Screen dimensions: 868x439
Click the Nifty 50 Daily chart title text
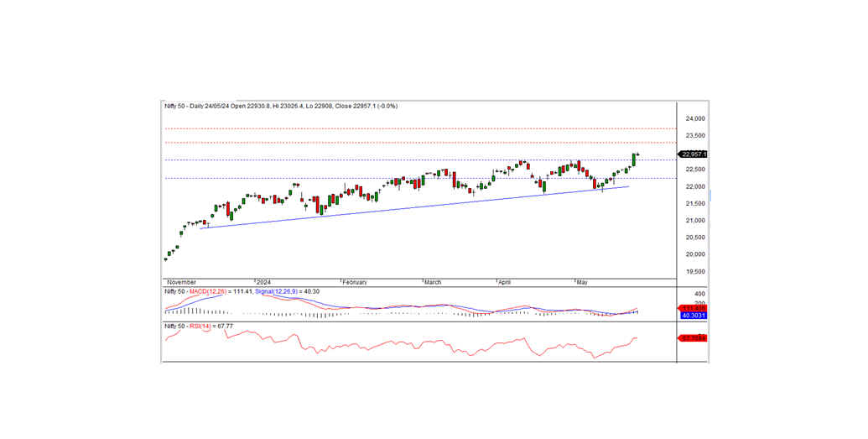[281, 106]
